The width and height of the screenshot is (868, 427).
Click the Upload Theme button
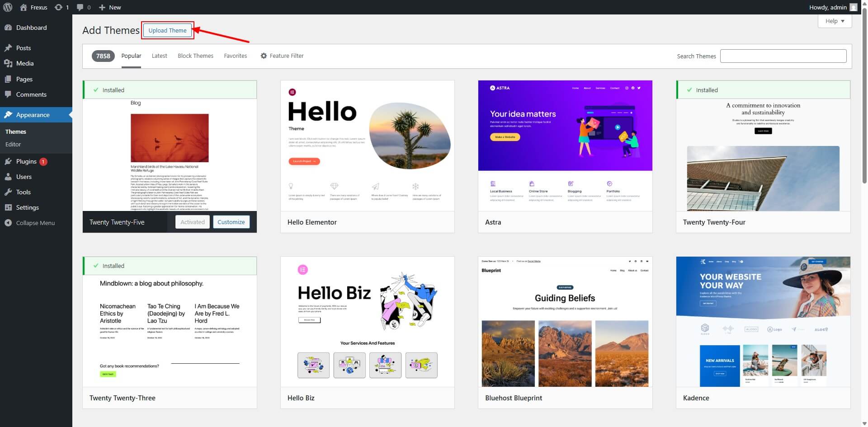tap(167, 30)
